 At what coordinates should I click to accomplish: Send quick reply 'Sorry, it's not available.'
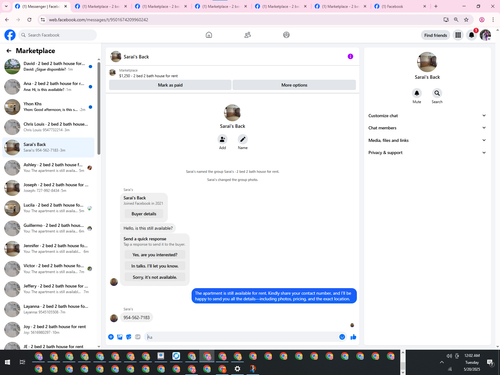click(155, 277)
